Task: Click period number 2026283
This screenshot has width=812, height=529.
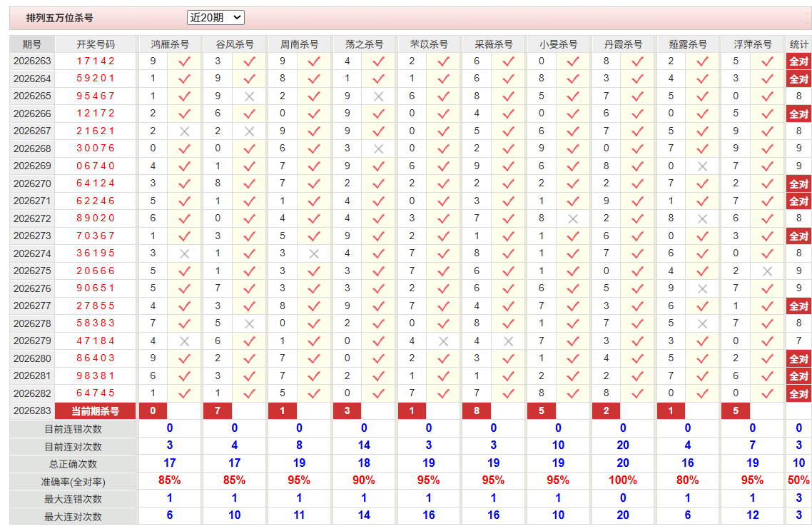Action: coord(32,411)
